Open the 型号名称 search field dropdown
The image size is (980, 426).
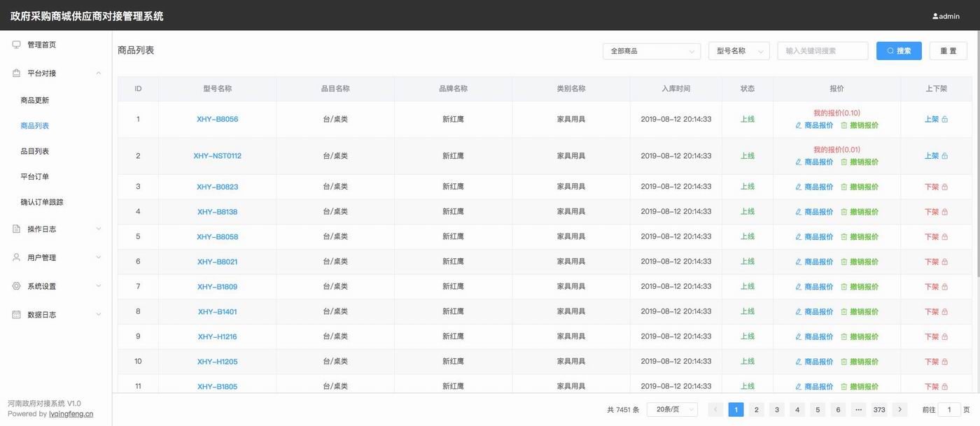[x=738, y=51]
